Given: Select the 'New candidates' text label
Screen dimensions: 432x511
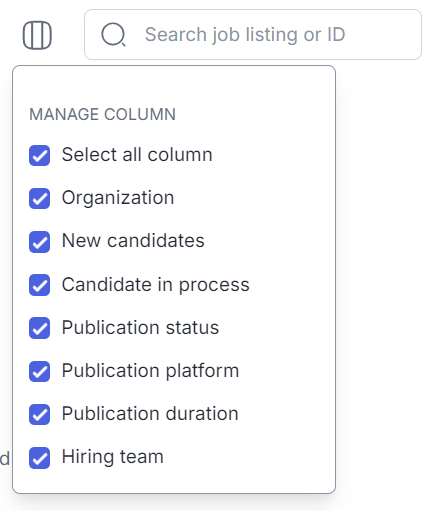Looking at the screenshot, I should (133, 241).
